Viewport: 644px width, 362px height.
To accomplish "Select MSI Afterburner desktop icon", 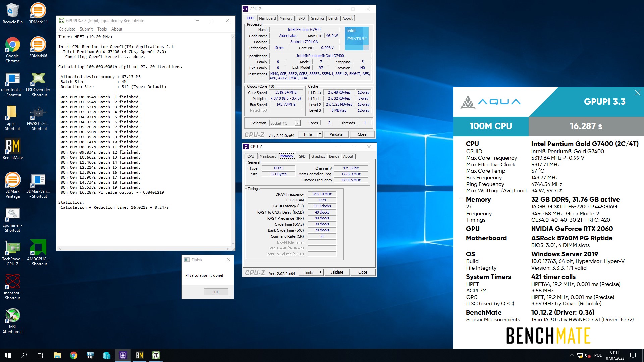I will [12, 321].
